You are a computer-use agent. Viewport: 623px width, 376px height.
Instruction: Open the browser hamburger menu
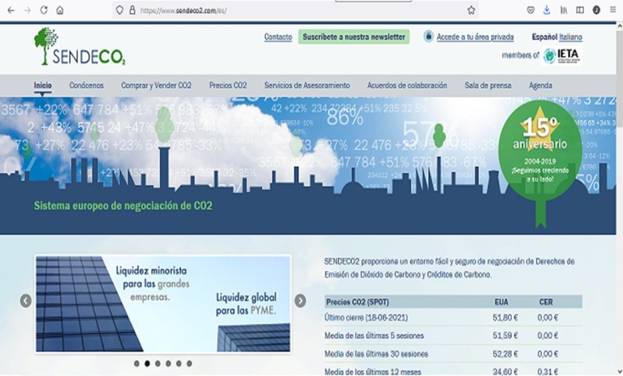(x=613, y=10)
